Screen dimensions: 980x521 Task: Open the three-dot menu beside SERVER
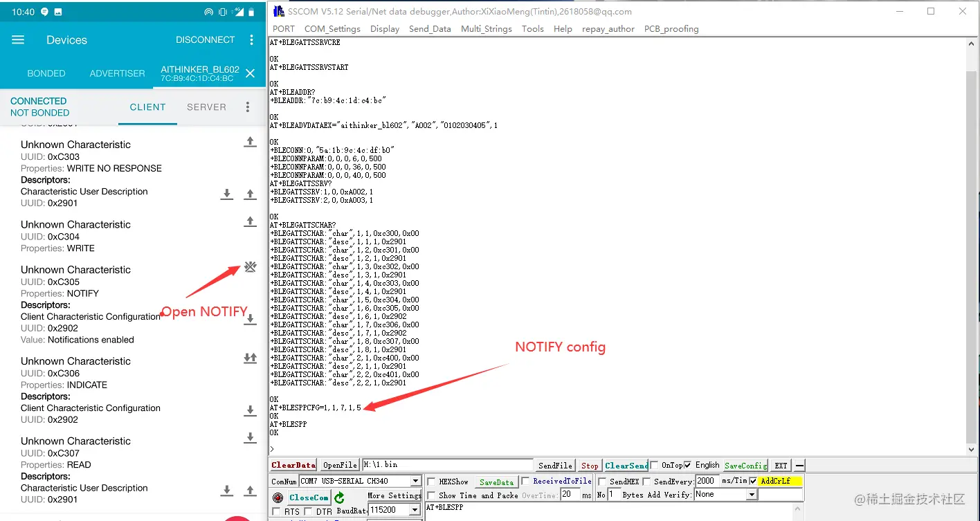[248, 107]
